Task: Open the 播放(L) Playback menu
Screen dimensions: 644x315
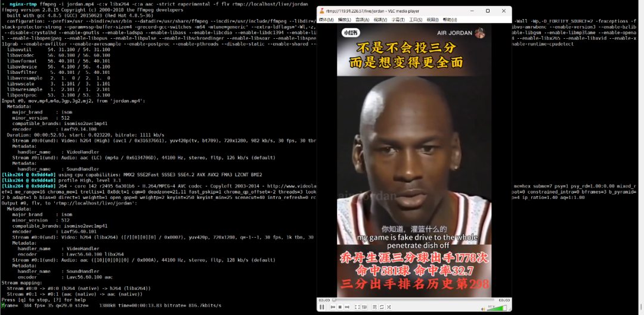Action: (x=344, y=20)
